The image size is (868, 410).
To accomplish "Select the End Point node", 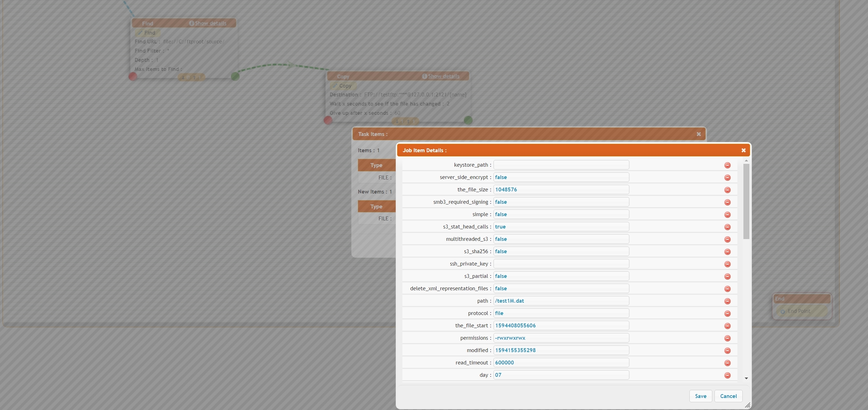I will click(802, 311).
